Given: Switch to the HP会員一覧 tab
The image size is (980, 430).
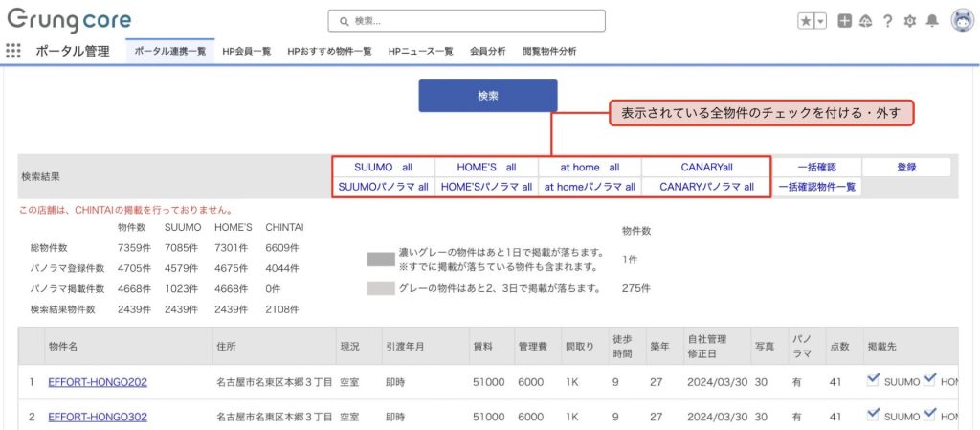Looking at the screenshot, I should [x=246, y=51].
